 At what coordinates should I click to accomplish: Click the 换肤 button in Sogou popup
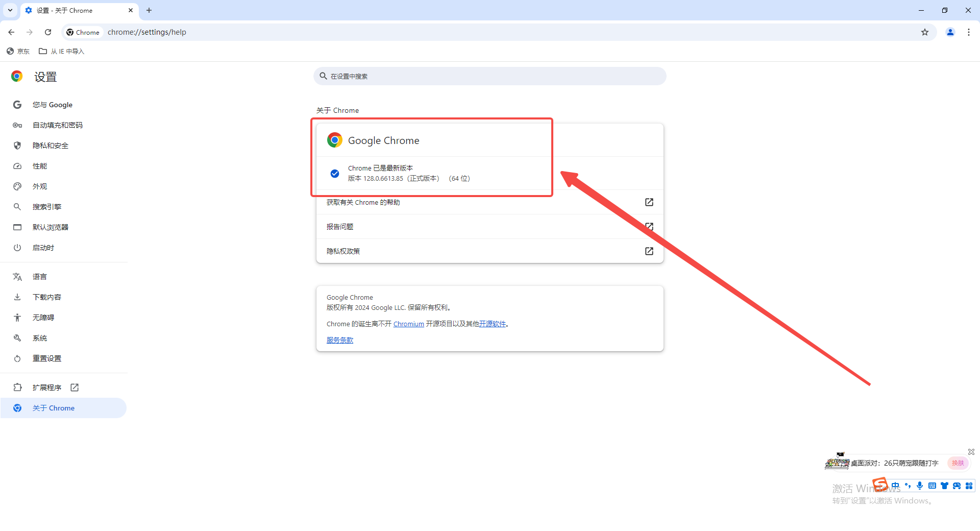(958, 463)
